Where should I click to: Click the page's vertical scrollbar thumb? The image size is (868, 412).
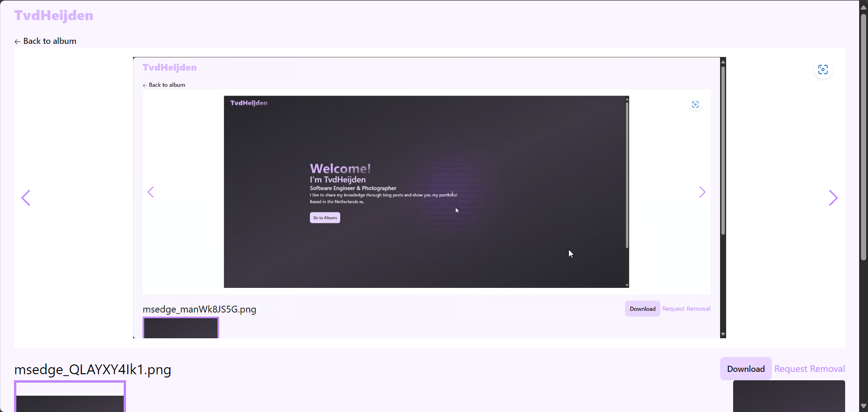[x=863, y=135]
